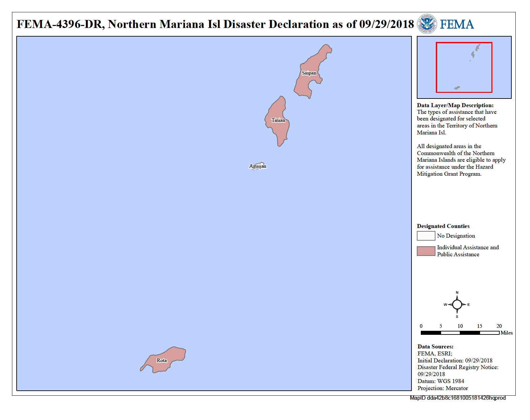Viewport: 530px width, 420px height.
Task: Click the Rota map label
Action: point(162,360)
